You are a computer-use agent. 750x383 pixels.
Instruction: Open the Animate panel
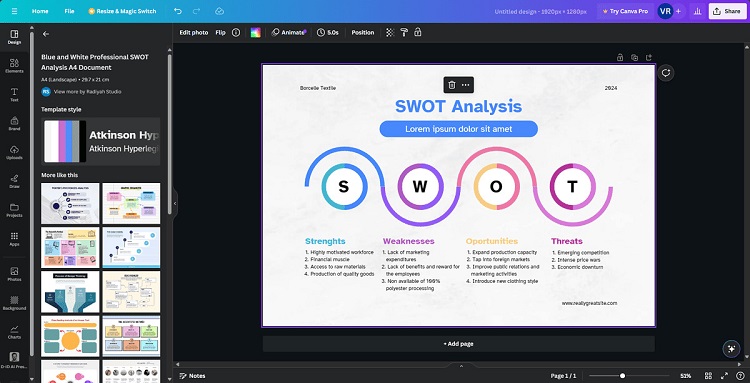point(289,33)
